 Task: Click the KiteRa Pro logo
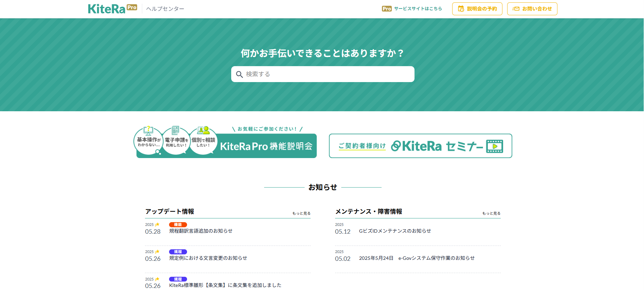pyautogui.click(x=112, y=9)
